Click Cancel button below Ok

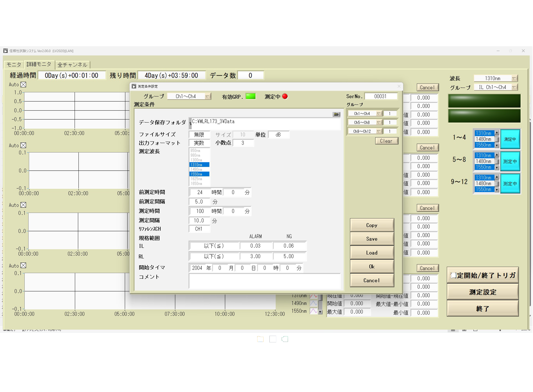pos(372,280)
